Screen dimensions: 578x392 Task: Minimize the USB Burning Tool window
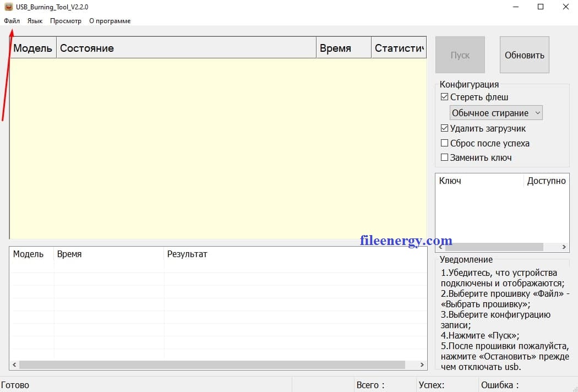515,7
